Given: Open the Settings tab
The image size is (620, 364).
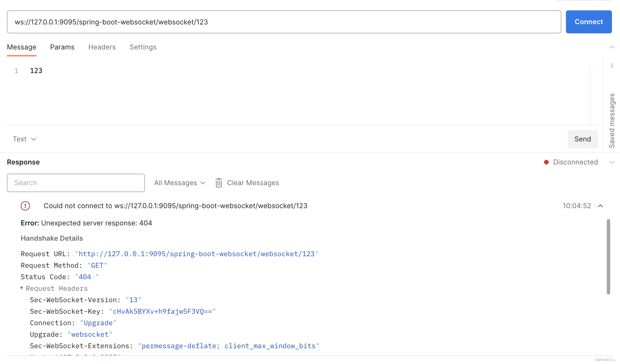Looking at the screenshot, I should [x=143, y=46].
